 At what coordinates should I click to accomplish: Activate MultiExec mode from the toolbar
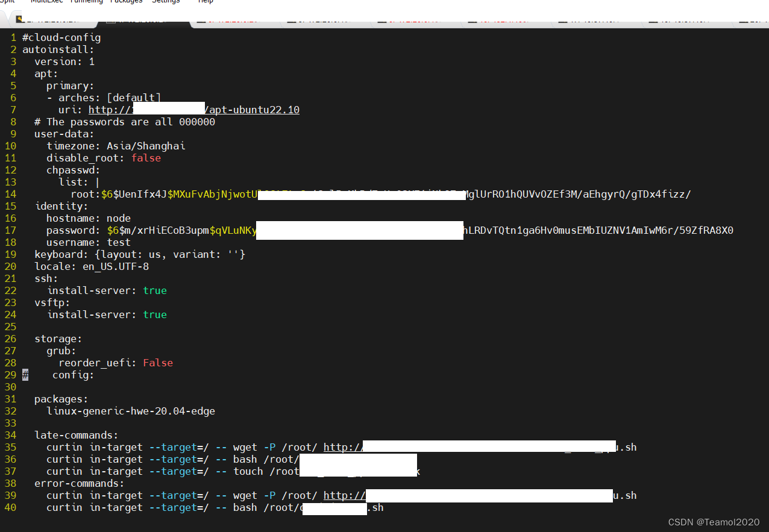pyautogui.click(x=46, y=2)
